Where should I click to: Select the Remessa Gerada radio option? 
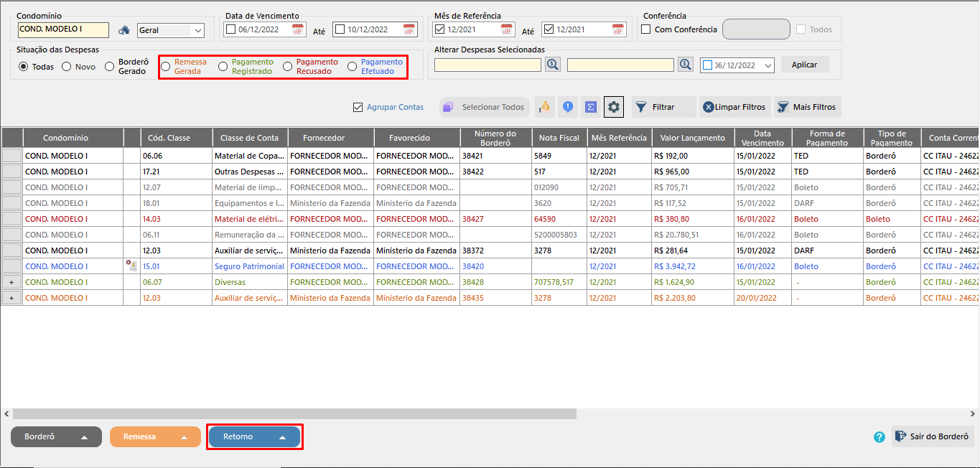click(x=166, y=67)
